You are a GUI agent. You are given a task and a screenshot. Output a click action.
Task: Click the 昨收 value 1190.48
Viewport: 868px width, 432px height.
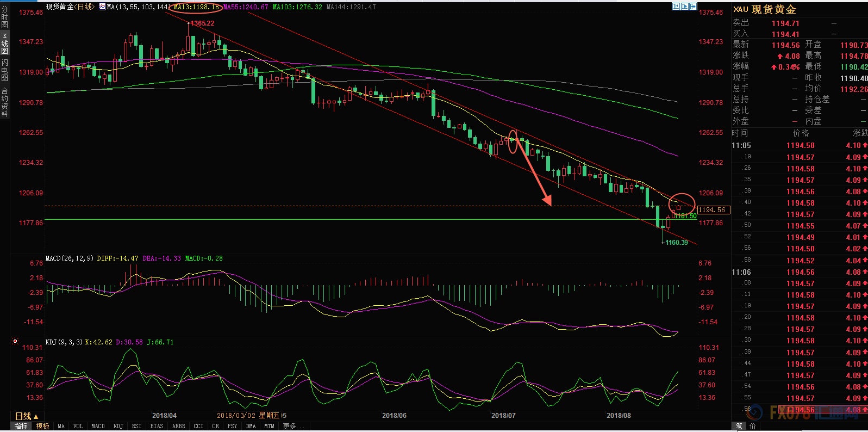(854, 78)
